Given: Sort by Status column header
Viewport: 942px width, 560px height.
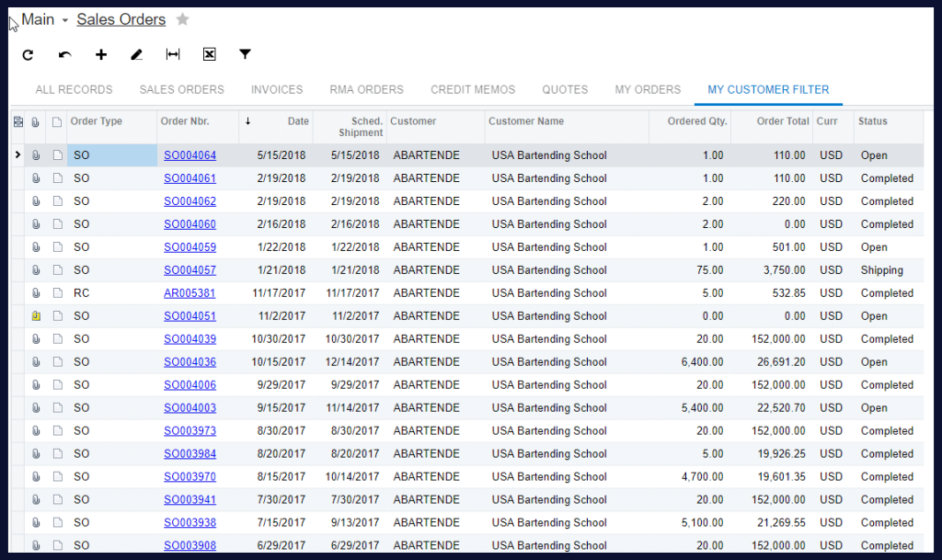Looking at the screenshot, I should [872, 121].
